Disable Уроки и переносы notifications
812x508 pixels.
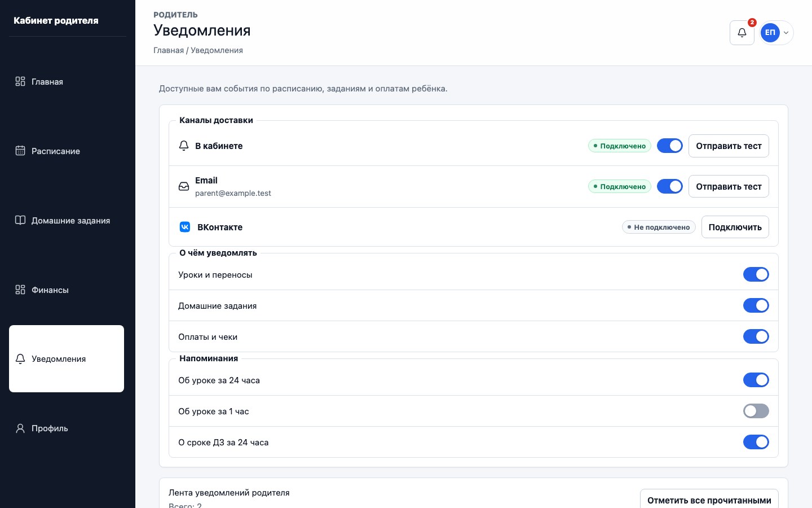756,274
